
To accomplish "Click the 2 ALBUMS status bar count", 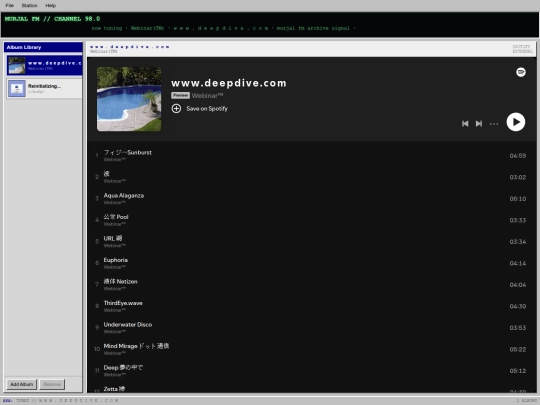I will [527, 401].
